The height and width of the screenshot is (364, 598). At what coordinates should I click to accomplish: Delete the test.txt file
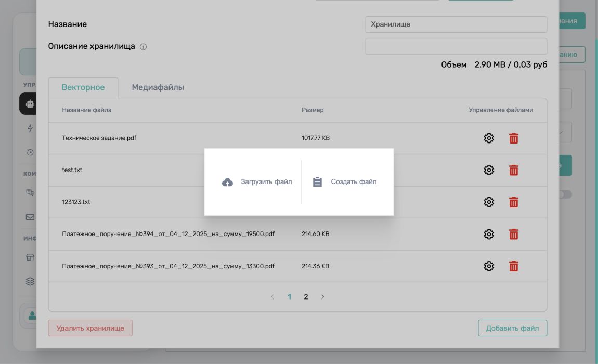coord(514,170)
